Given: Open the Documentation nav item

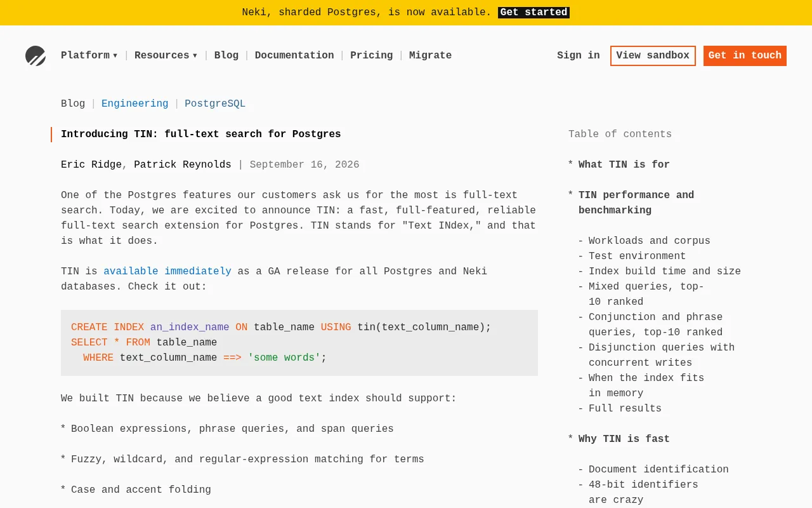Looking at the screenshot, I should point(294,55).
